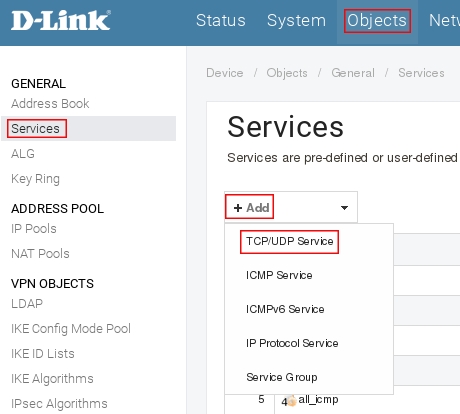Choose TCP/UDP Service from dropdown
Screen dimensions: 460x414
coord(289,241)
